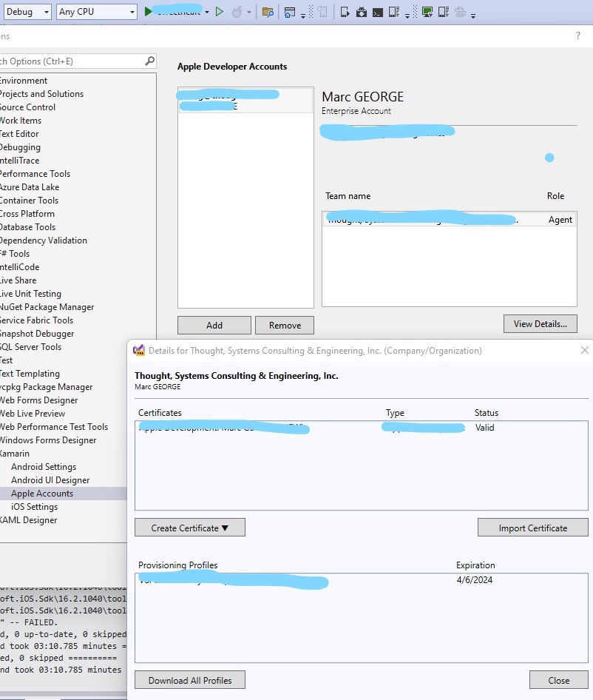Click the Import Certificate button
Image resolution: width=593 pixels, height=700 pixels.
click(x=533, y=528)
